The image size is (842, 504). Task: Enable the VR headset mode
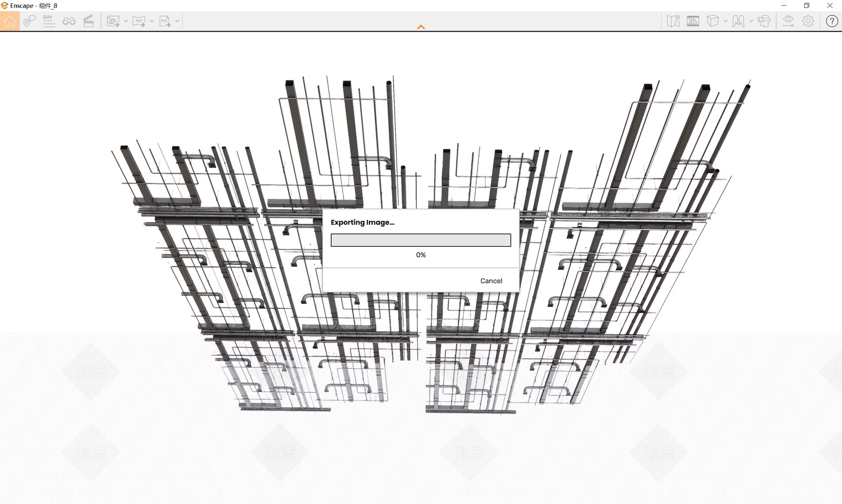(765, 21)
